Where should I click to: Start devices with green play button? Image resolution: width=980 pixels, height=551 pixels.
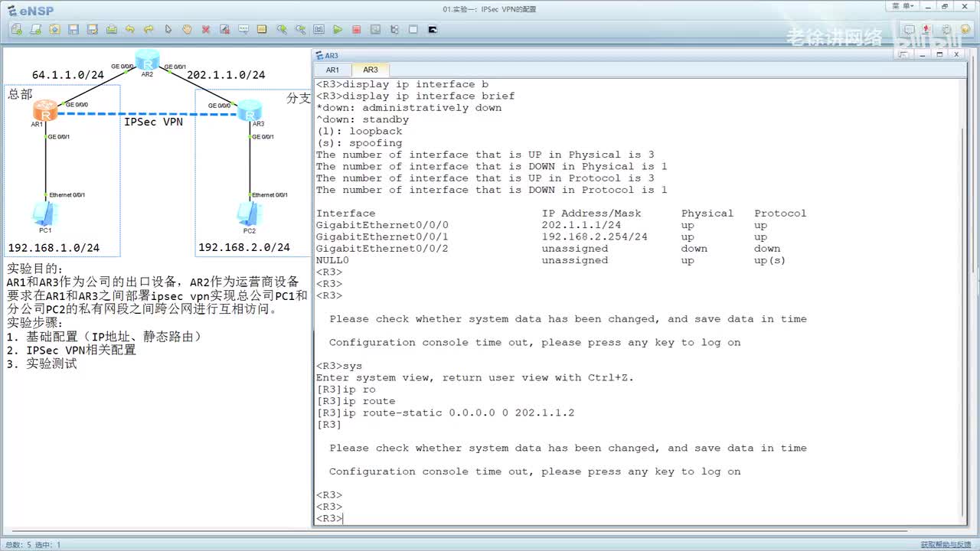(x=338, y=30)
